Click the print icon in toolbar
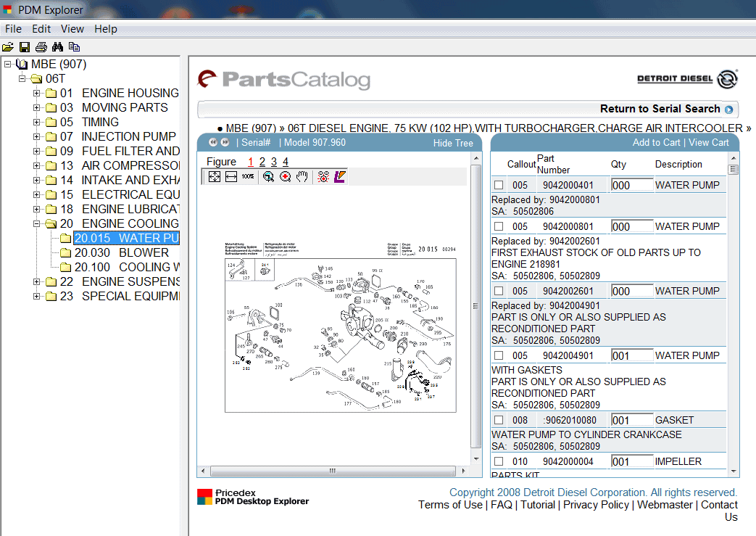 (41, 47)
